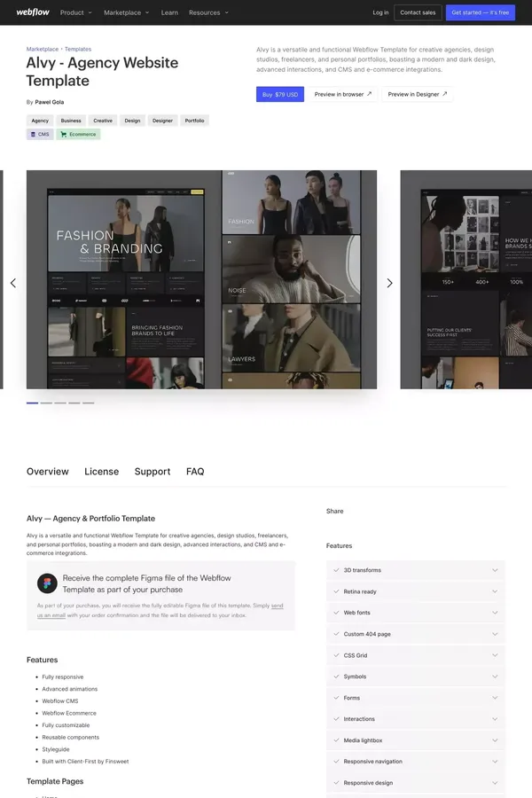Screen dimensions: 532x798
Task: Open the Fashion & Branding preview image
Action: pyautogui.click(x=201, y=279)
